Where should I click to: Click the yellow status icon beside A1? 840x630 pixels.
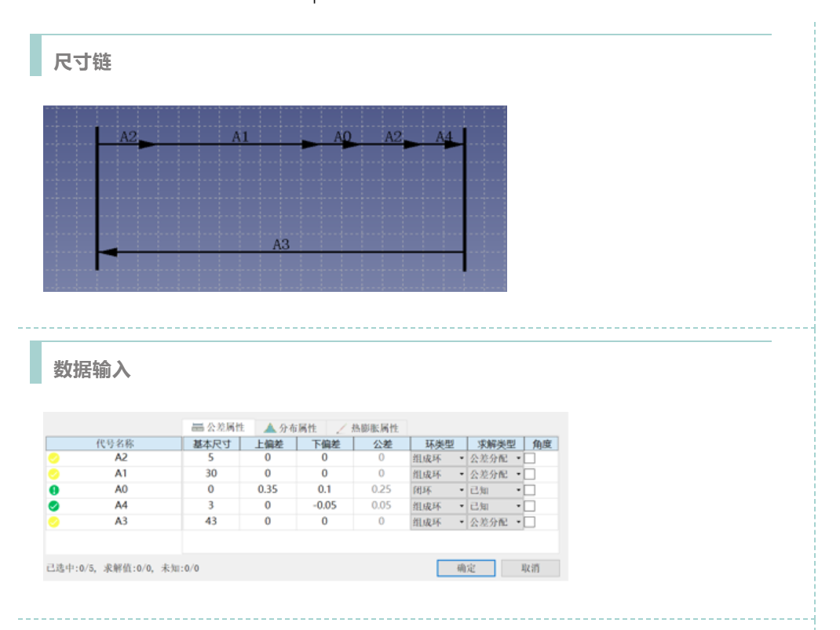(54, 474)
